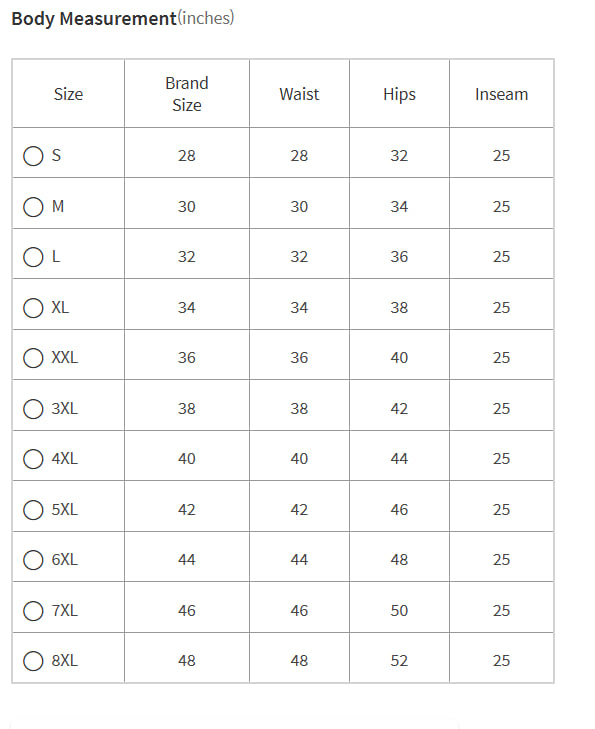Screen dimensions: 595x729
Task: Select the 8XL size radio button
Action: click(33, 660)
